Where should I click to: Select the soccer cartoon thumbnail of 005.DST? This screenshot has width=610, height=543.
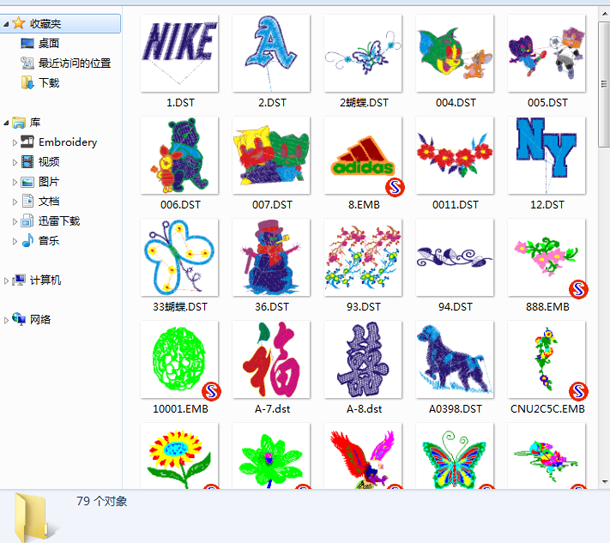tap(547, 53)
